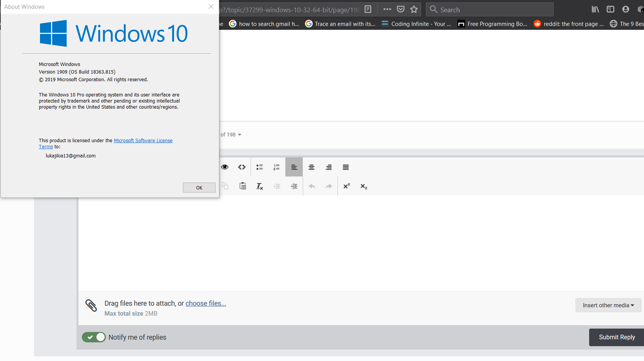Apply superscript formatting
Image resolution: width=644 pixels, height=361 pixels.
(x=346, y=186)
